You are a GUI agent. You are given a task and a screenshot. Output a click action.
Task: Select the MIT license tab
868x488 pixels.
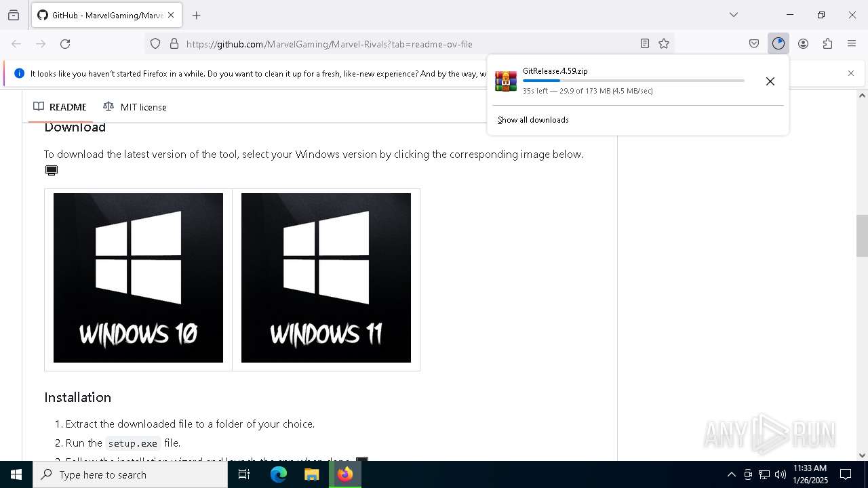(135, 107)
